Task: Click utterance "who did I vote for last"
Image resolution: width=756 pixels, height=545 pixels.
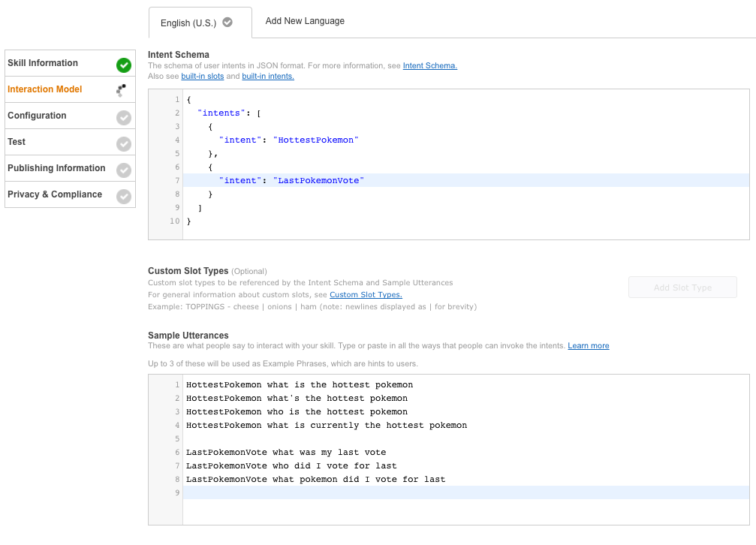Action: (x=335, y=466)
